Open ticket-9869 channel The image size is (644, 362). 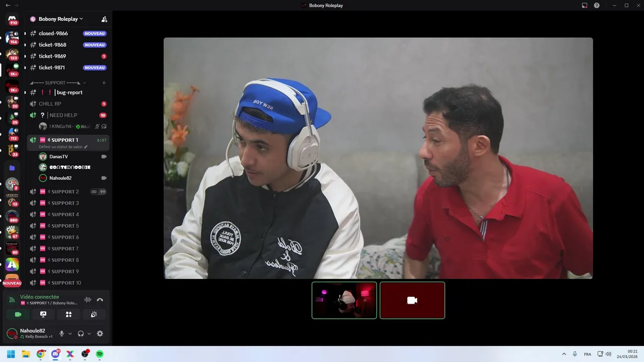[68, 56]
